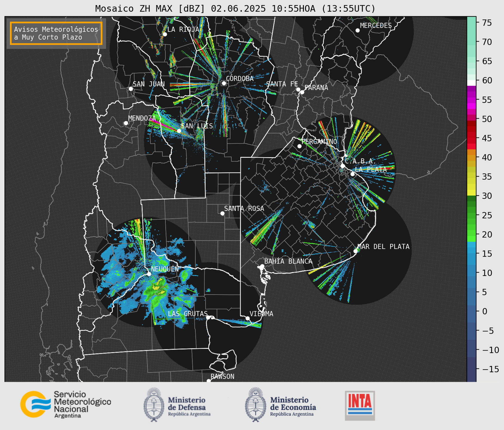Click the SANTA ROSA label
The width and height of the screenshot is (504, 430).
click(244, 209)
